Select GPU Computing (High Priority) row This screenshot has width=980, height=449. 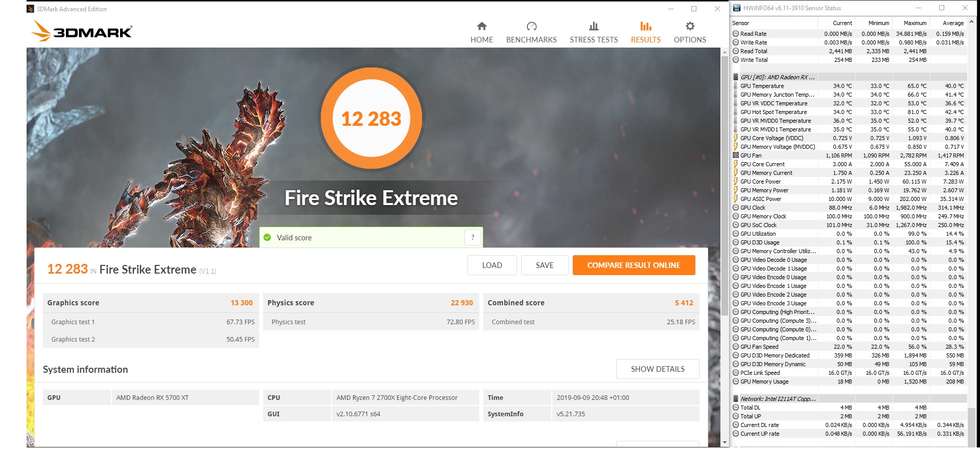click(849, 312)
